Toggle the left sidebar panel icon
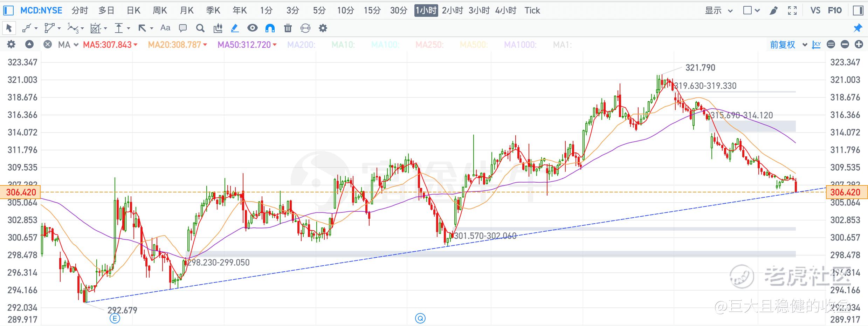Screen dimensions: 868x326 [8, 11]
